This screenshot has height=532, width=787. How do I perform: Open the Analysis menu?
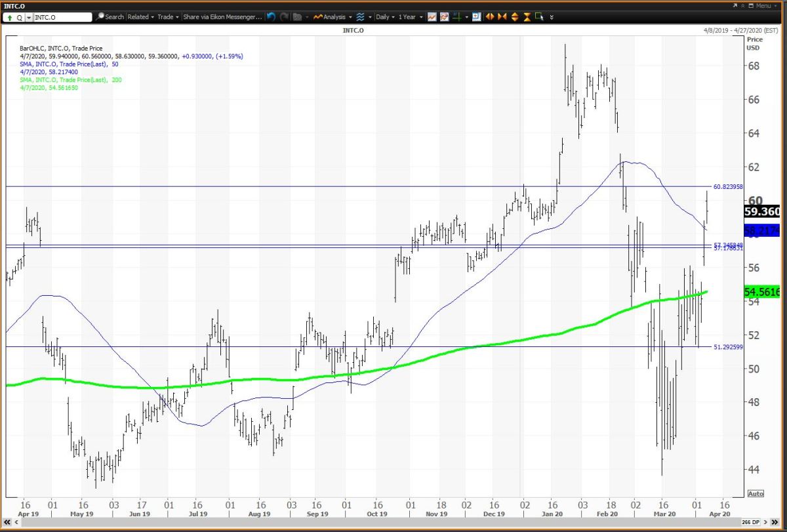click(332, 16)
